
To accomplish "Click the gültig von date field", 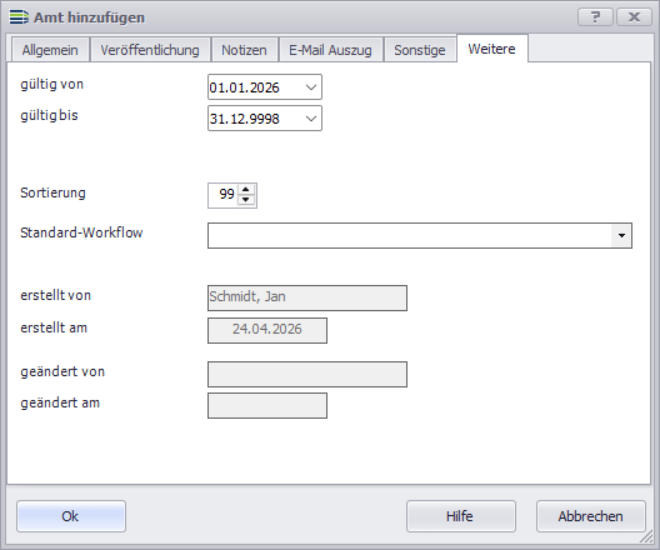I will pyautogui.click(x=254, y=88).
